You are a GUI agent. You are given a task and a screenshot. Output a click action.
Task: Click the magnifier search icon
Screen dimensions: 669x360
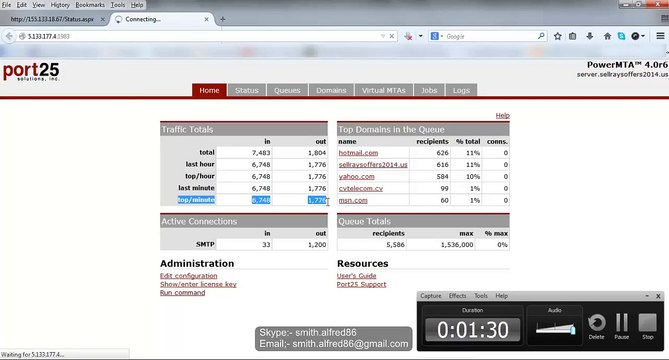[541, 36]
